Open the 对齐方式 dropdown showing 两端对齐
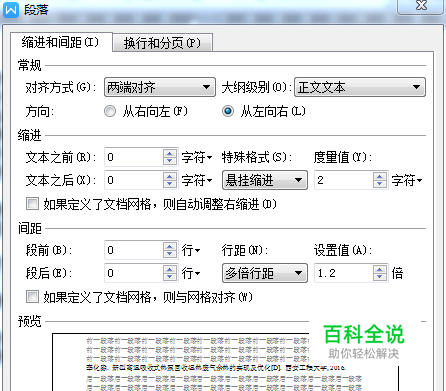 [160, 87]
